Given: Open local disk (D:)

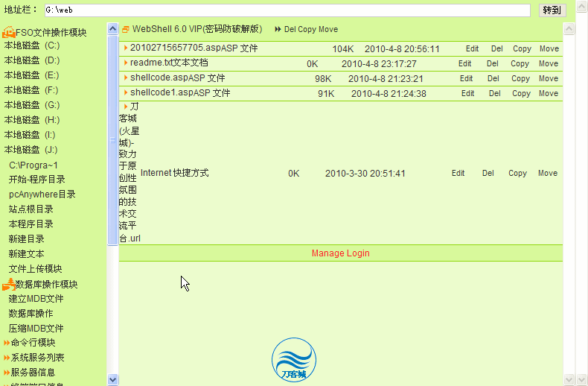Looking at the screenshot, I should pos(32,60).
